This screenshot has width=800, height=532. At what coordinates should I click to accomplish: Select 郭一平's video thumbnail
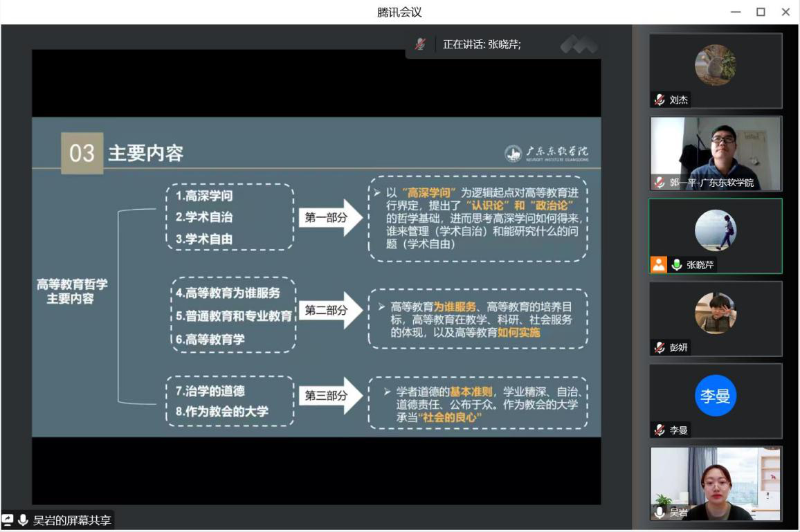pos(716,152)
